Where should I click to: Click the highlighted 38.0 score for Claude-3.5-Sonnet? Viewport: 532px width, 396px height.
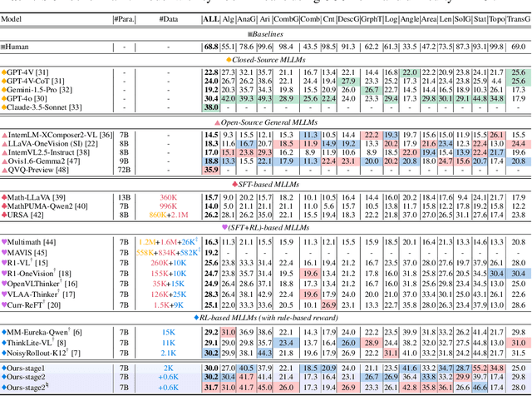click(211, 107)
